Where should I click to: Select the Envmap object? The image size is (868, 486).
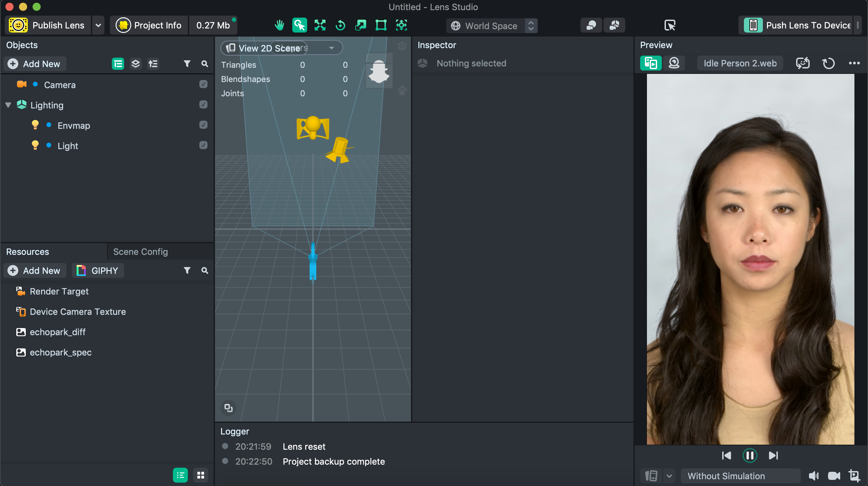(x=74, y=125)
